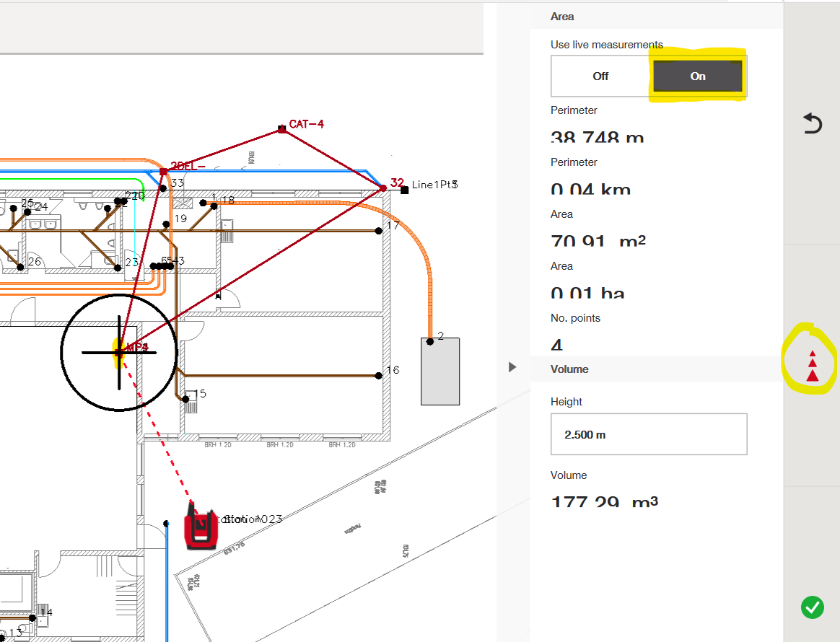Select point 16 on the plan
Viewport: 840px width, 642px height.
tap(378, 375)
